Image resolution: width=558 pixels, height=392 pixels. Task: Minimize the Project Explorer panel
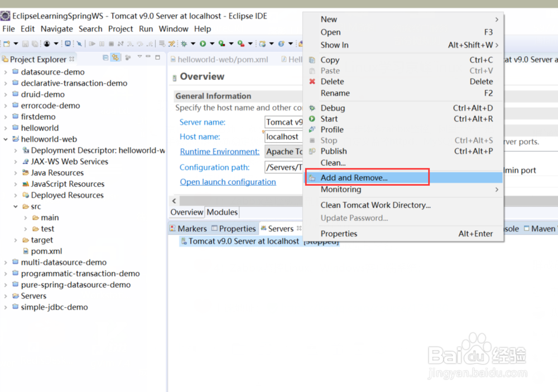tap(148, 56)
